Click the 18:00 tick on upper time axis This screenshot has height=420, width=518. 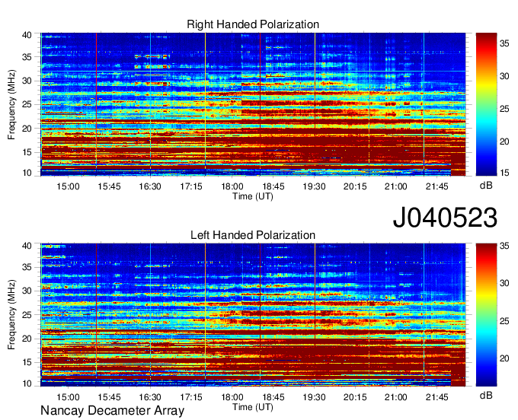pyautogui.click(x=232, y=186)
